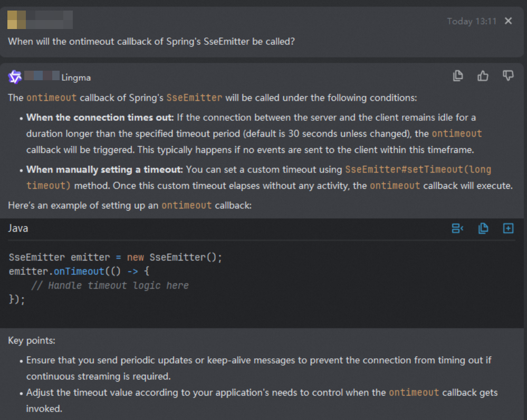Click the Today 13:11 timestamp
The height and width of the screenshot is (420, 527).
point(472,21)
